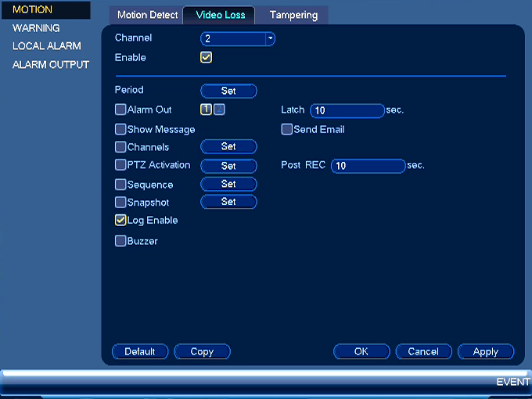Expand the Channel dropdown arrow
This screenshot has height=399, width=532.
click(x=270, y=38)
